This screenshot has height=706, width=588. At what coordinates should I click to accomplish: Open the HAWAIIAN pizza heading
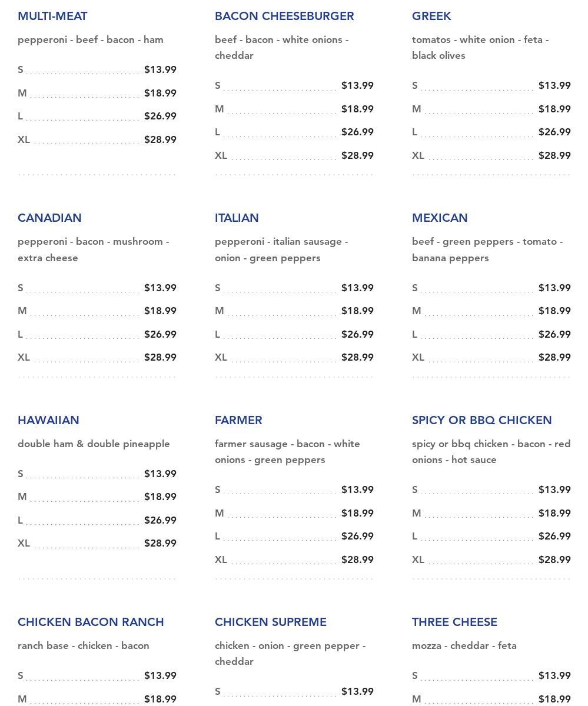48,421
